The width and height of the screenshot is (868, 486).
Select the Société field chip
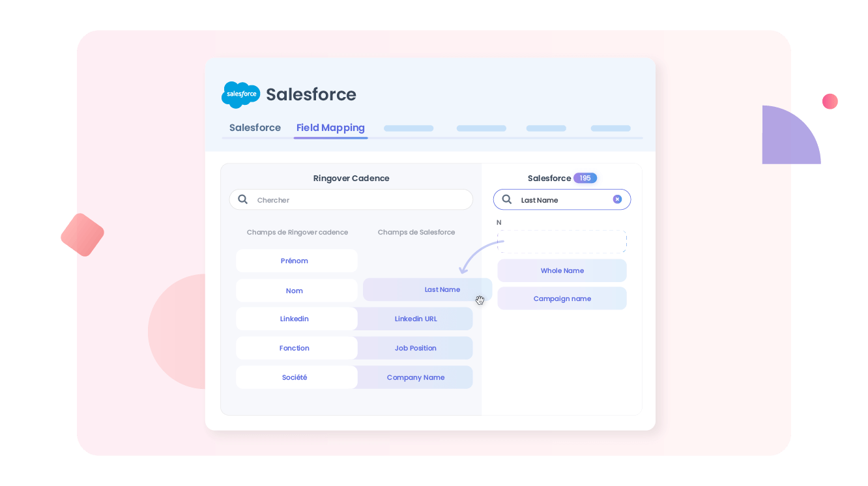[x=295, y=377]
